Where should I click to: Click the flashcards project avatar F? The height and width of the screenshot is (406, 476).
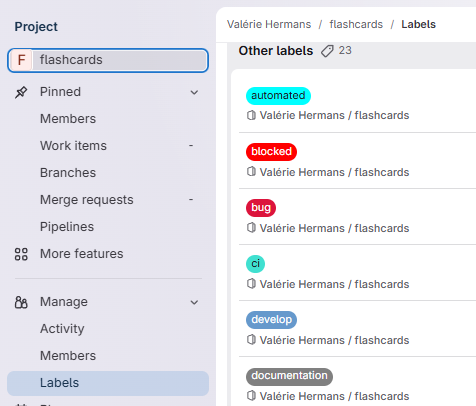click(x=21, y=60)
